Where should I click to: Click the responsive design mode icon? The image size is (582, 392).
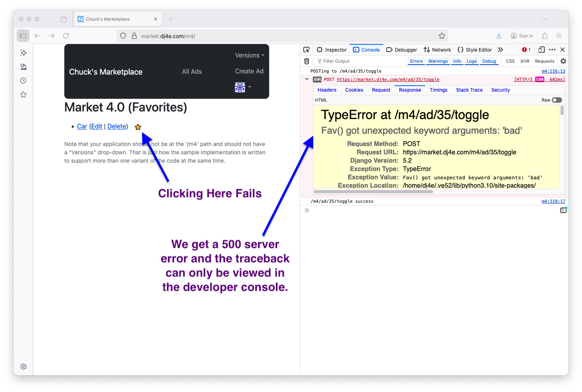542,50
